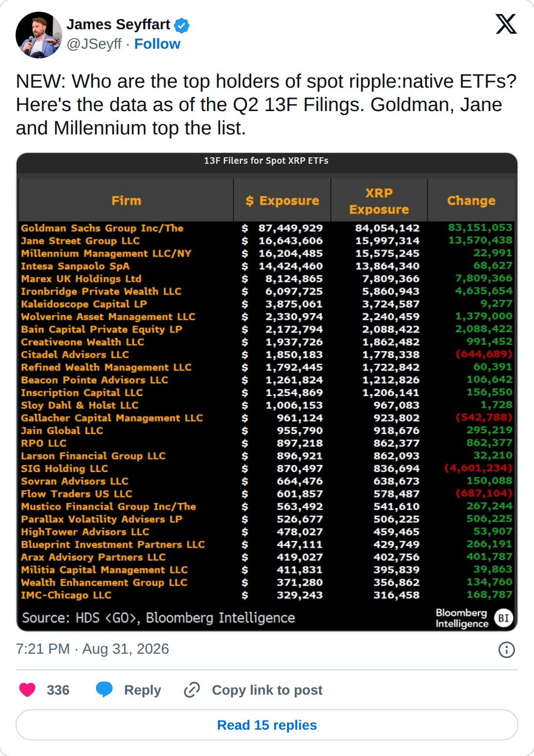Image resolution: width=534 pixels, height=756 pixels.
Task: Click the tweet timestamp 7:21 PM · Aug 31, 2026
Action: click(93, 649)
